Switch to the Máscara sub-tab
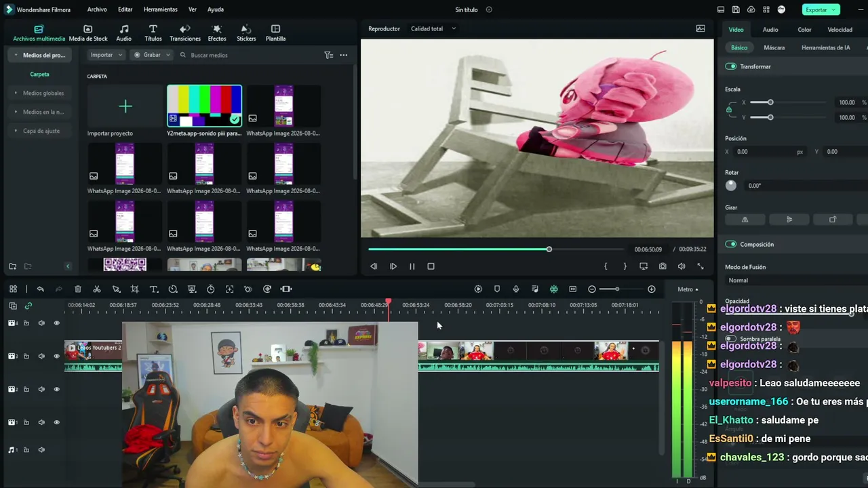This screenshot has width=868, height=488. point(774,48)
